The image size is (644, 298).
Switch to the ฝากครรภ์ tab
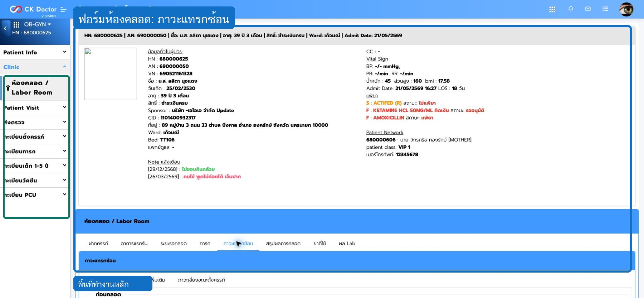(98, 244)
